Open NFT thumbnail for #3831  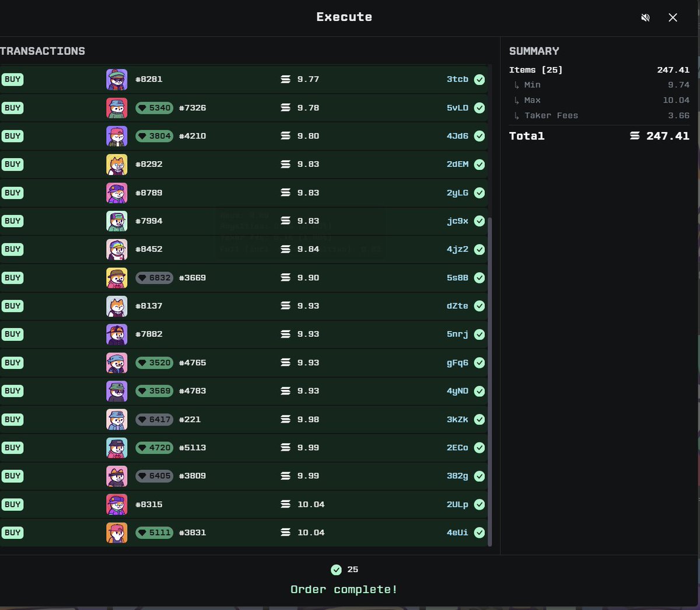coord(117,532)
